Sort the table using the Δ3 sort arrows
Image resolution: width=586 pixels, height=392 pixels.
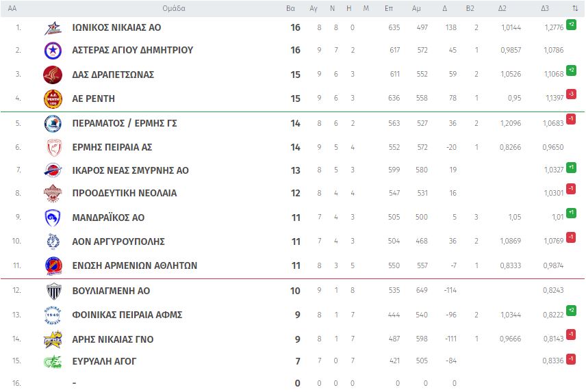coord(575,8)
